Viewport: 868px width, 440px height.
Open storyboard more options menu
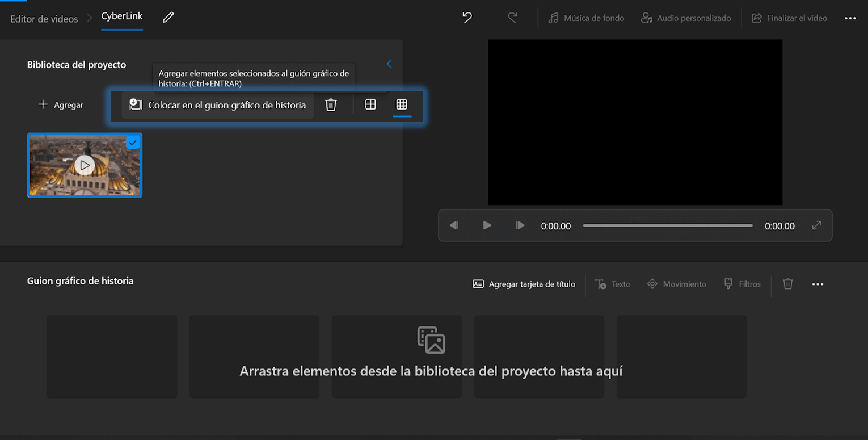click(x=818, y=284)
